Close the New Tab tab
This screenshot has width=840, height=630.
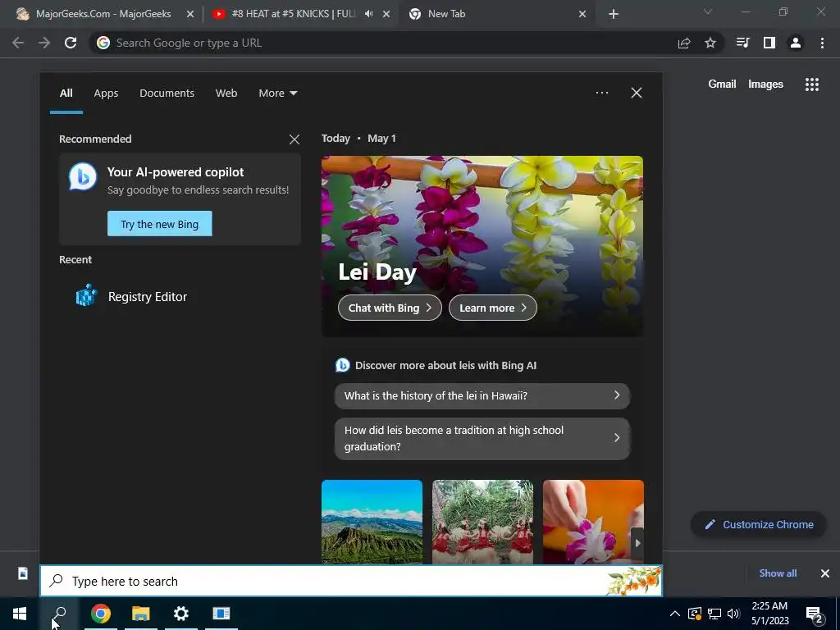pyautogui.click(x=582, y=15)
